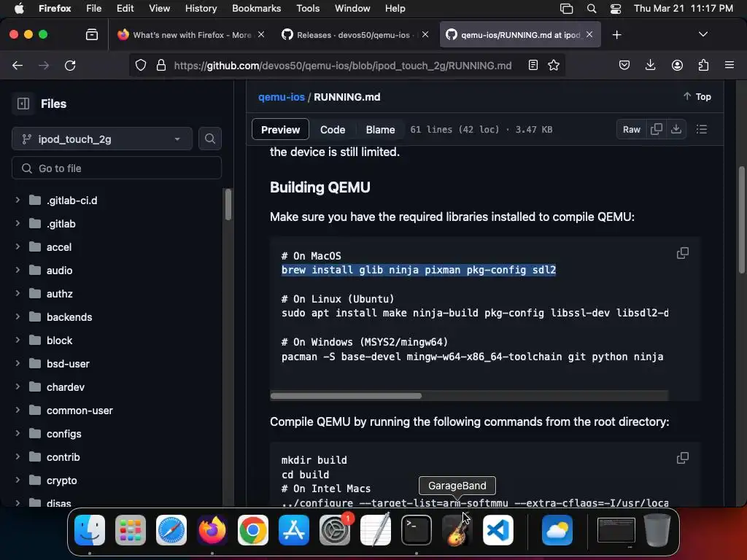Open Firefox downloads panel
Screen dimensions: 747x560
point(650,65)
